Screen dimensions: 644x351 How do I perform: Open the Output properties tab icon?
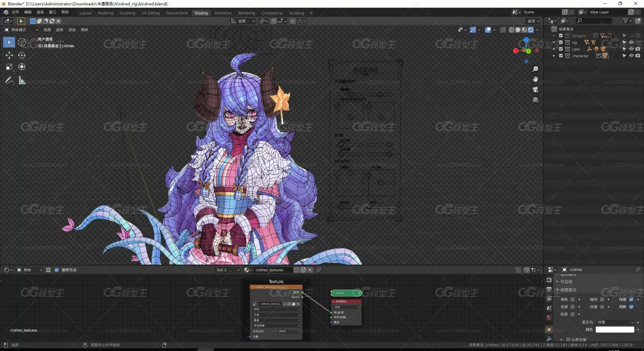(549, 289)
